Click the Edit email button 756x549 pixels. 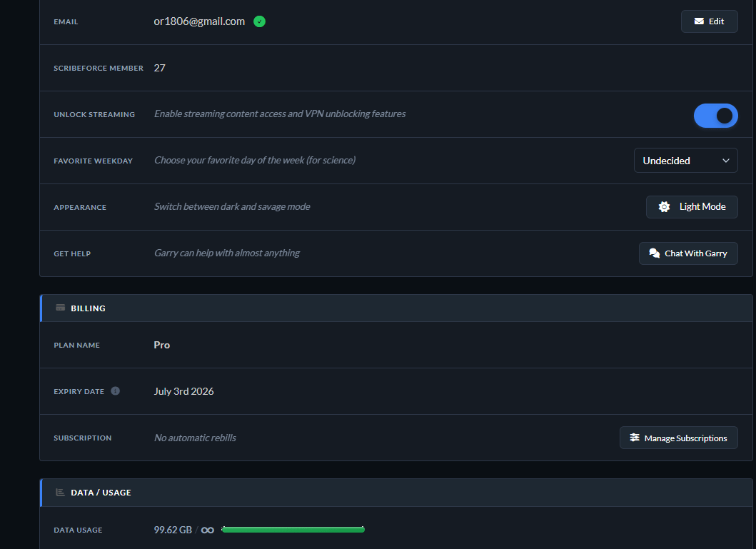(x=709, y=21)
